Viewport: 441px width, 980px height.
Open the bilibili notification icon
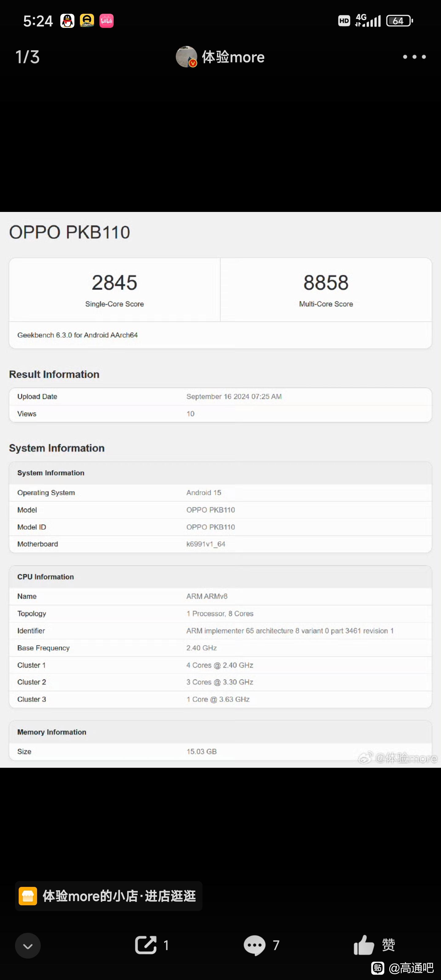tap(107, 21)
